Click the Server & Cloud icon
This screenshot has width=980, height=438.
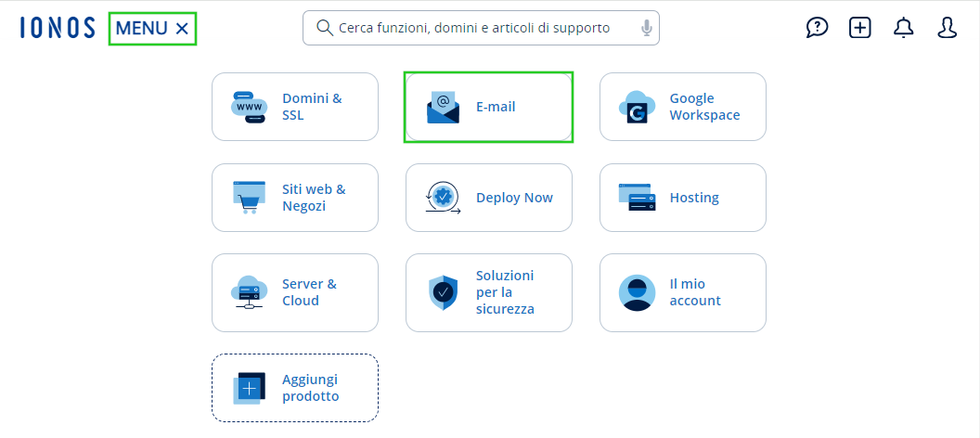250,292
